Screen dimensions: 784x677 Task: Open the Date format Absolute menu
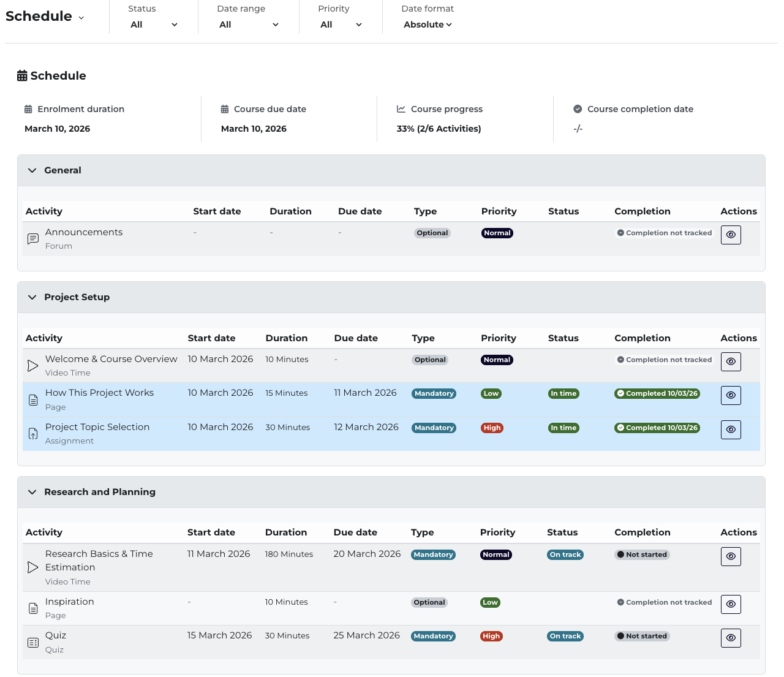click(x=428, y=25)
